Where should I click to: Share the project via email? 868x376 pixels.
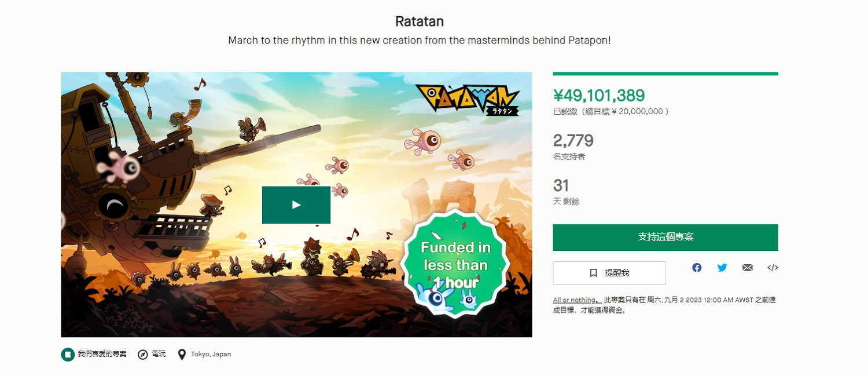[x=747, y=268]
